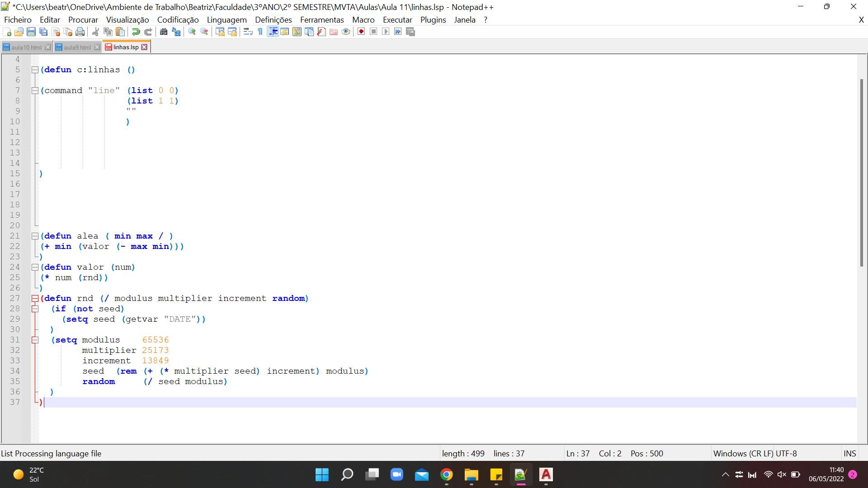This screenshot has width=868, height=488.
Task: Start macro recording
Action: (361, 32)
